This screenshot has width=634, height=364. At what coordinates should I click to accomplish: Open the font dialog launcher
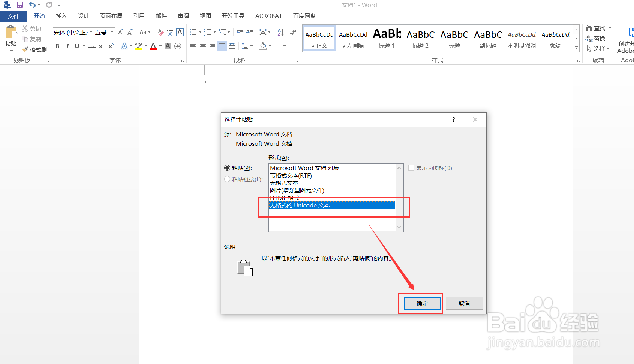point(183,61)
